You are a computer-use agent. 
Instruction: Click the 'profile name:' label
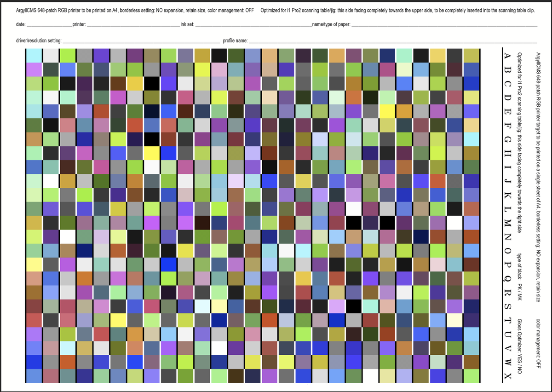[x=236, y=41]
